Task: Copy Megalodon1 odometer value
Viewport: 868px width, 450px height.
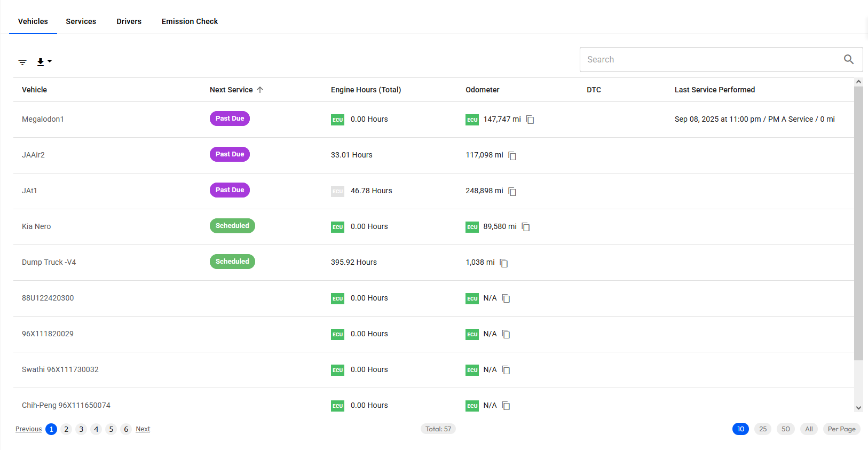Action: (x=530, y=120)
